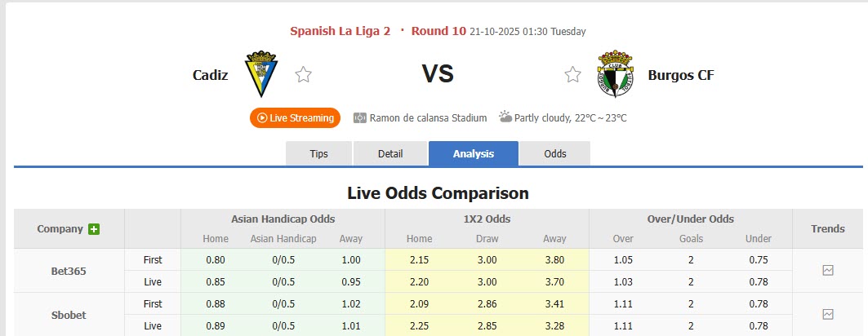Click the Cadiz team crest logo
The width and height of the screenshot is (868, 336).
(x=262, y=74)
